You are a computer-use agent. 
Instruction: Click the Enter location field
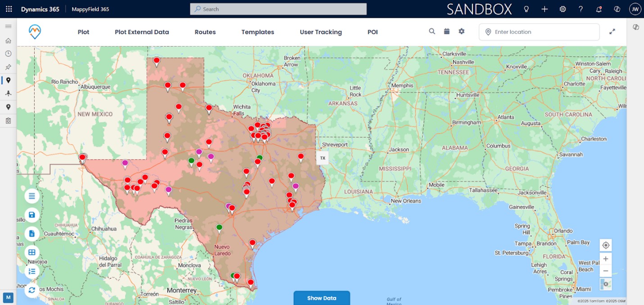(539, 32)
